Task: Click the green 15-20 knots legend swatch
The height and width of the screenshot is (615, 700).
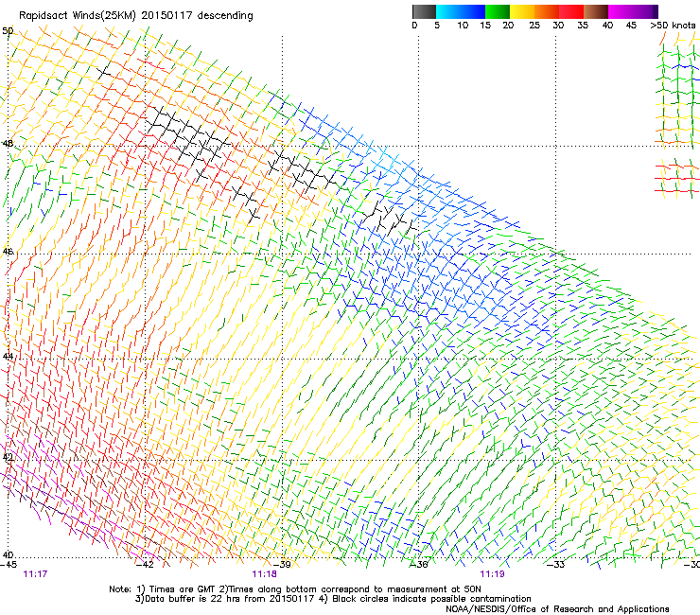Action: click(498, 11)
